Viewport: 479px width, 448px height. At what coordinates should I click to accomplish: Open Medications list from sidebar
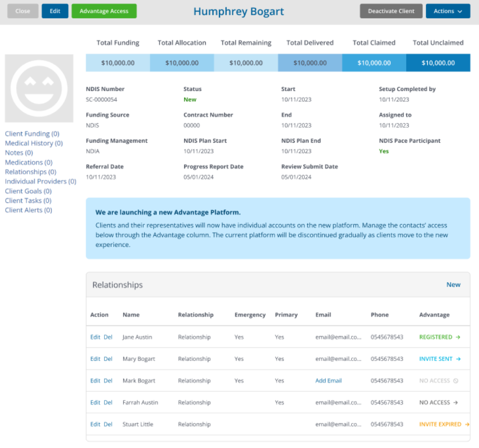(29, 162)
